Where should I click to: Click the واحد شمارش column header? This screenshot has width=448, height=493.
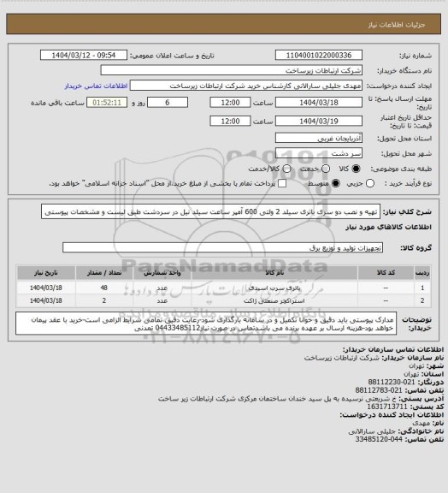point(162,272)
